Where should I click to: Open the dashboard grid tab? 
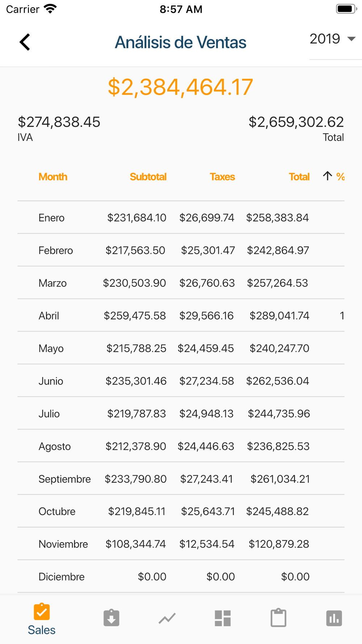click(x=223, y=618)
